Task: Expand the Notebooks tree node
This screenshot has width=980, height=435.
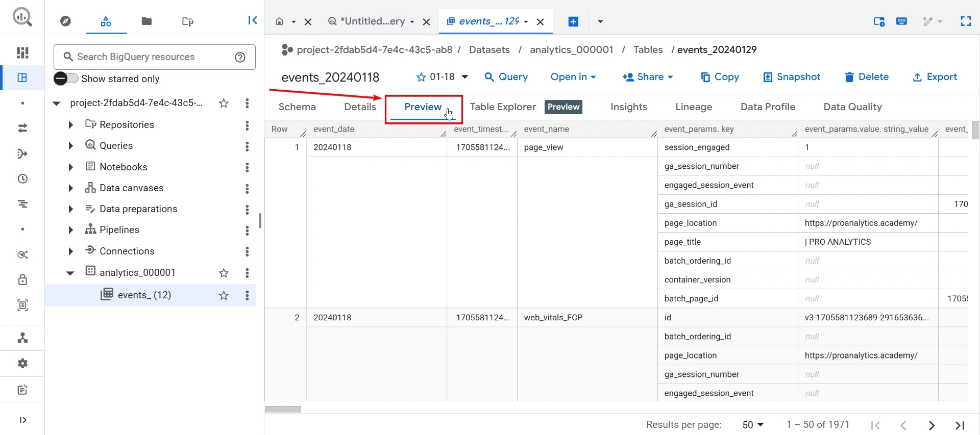Action: (x=71, y=167)
